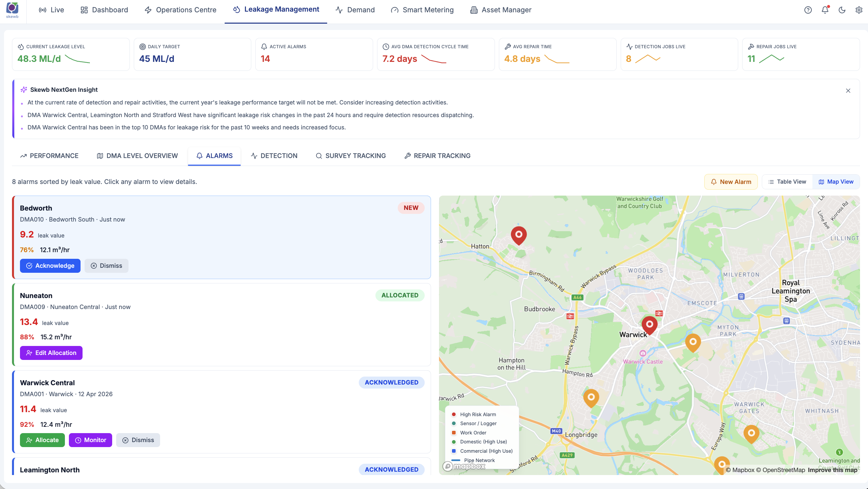Open the Nuneaton alarm card title
Image resolution: width=868 pixels, height=489 pixels.
pos(36,296)
